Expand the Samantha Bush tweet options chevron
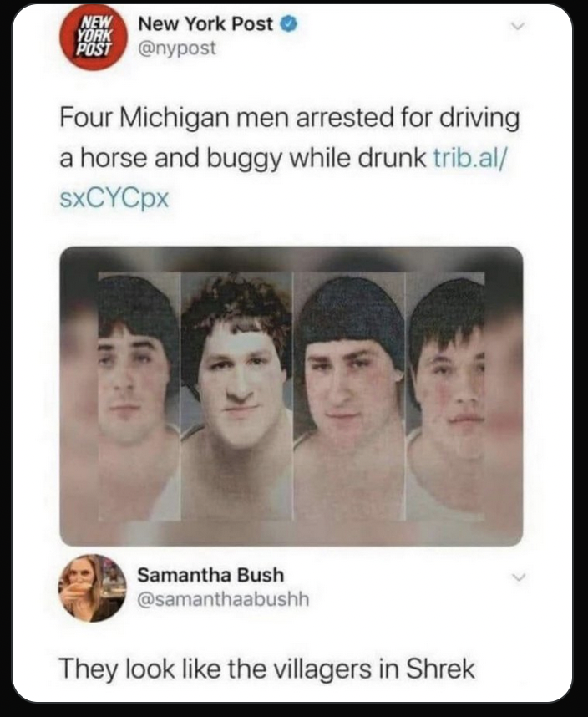Image resolution: width=588 pixels, height=717 pixels. point(517,577)
